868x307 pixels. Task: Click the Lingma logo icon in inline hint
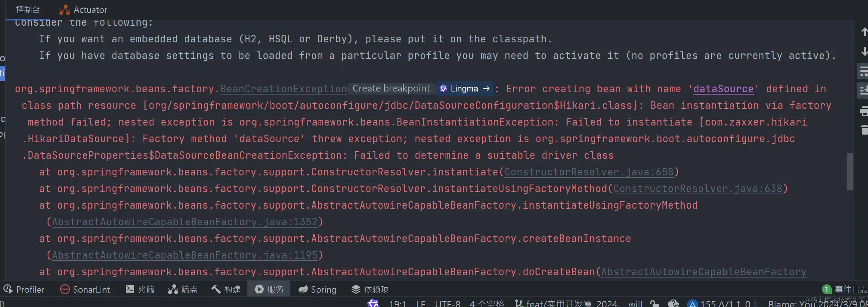[443, 88]
